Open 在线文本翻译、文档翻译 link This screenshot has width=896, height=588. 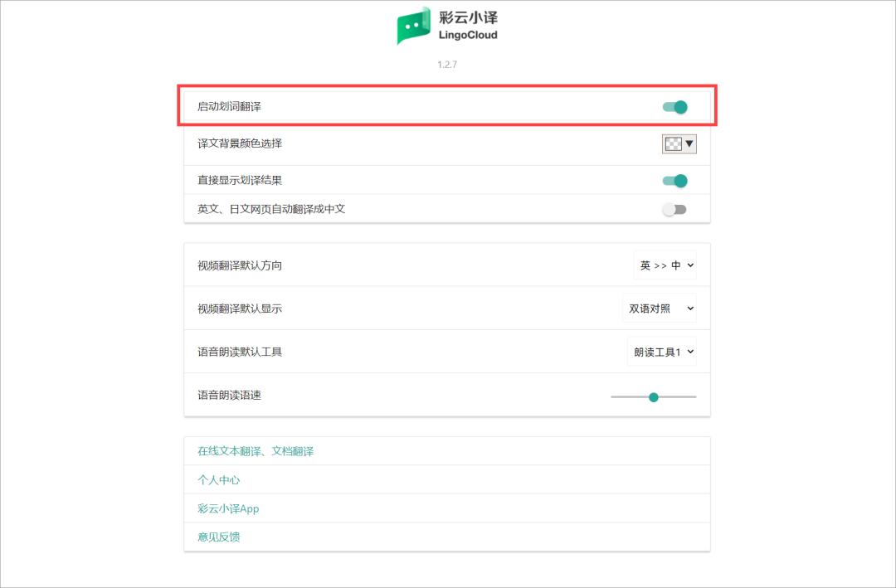coord(254,450)
